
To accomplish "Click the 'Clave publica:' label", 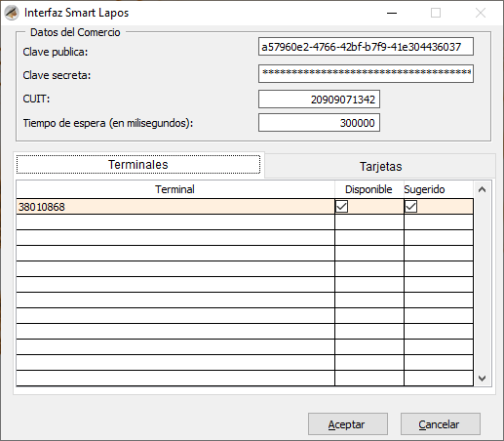I will 56,52.
